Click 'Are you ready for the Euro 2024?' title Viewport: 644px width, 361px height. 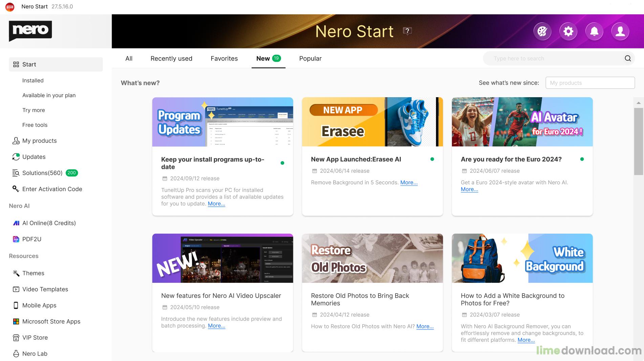click(x=511, y=160)
